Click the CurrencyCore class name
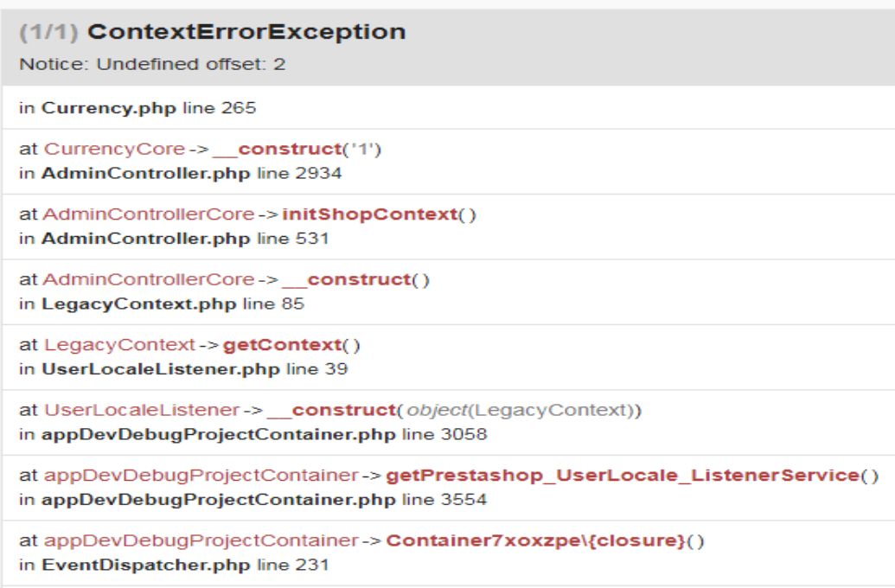The image size is (895, 588). pyautogui.click(x=114, y=150)
